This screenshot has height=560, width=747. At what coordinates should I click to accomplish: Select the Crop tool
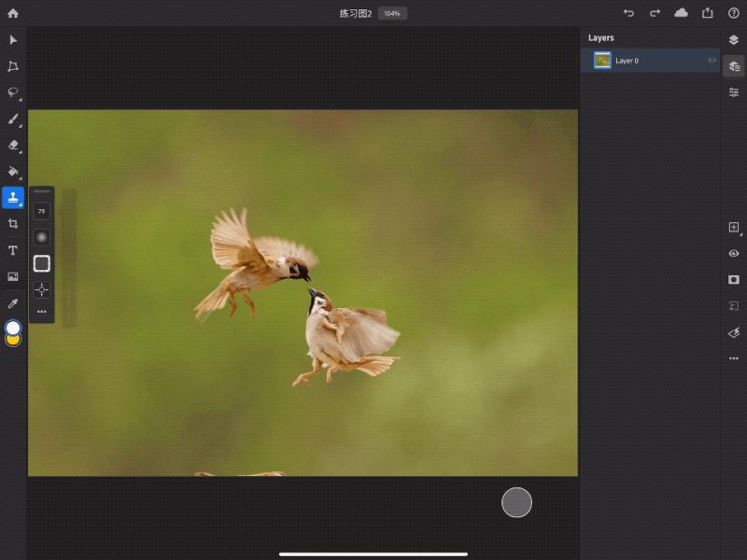coord(12,224)
